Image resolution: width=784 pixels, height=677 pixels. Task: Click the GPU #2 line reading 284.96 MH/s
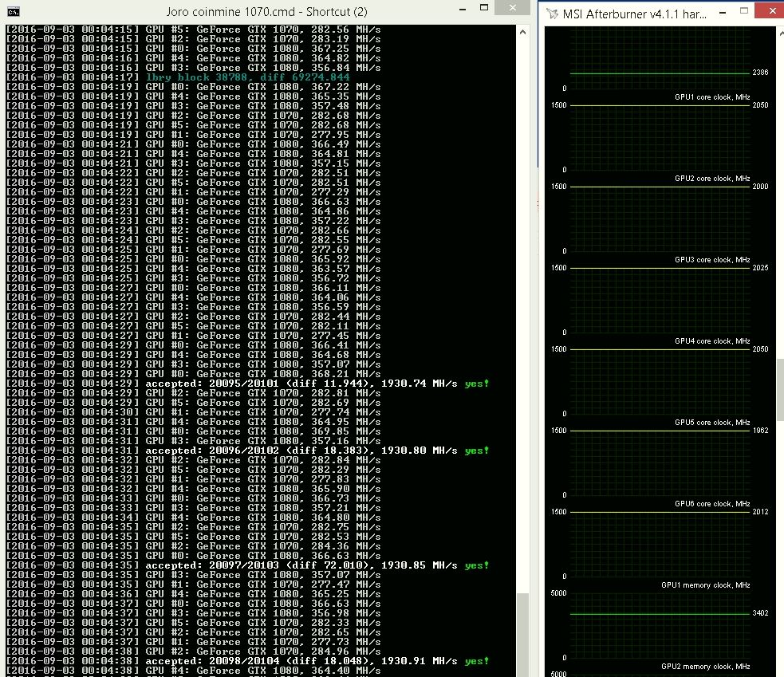[193, 651]
